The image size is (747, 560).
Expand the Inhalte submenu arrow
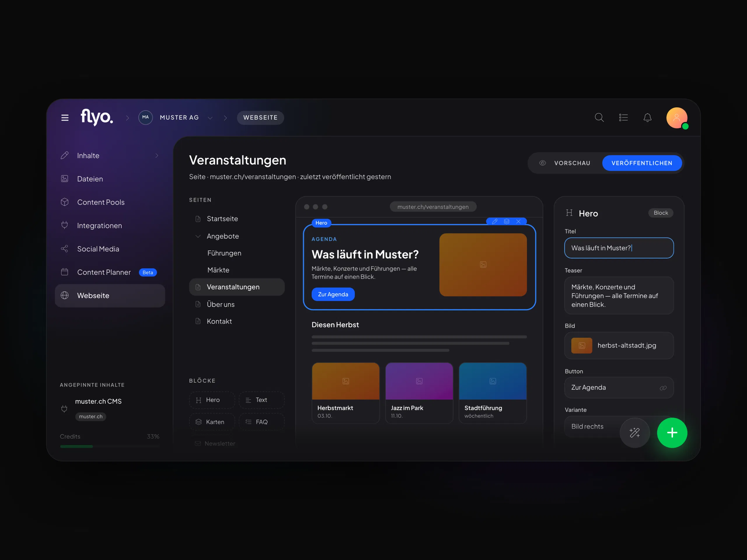click(157, 156)
